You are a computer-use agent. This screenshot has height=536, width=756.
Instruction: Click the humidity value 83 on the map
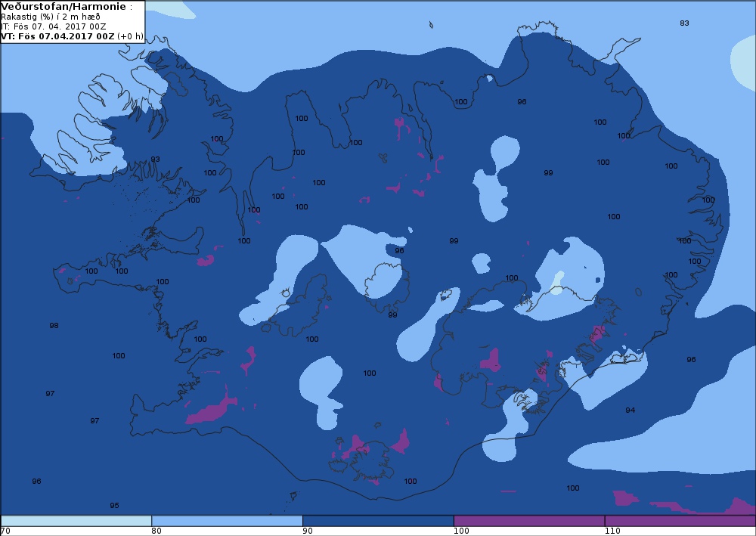click(x=684, y=23)
